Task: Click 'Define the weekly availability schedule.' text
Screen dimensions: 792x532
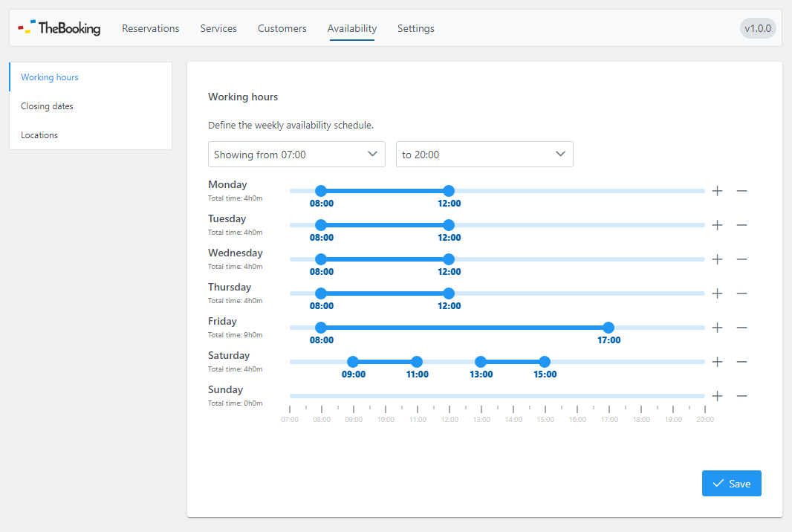Action: (291, 126)
